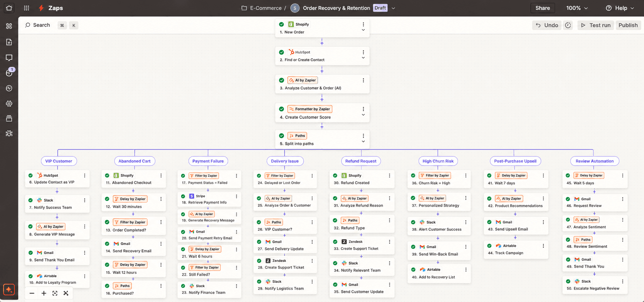Open the bug debug icon in the left sidebar
The image size is (644, 302).
[x=9, y=134]
